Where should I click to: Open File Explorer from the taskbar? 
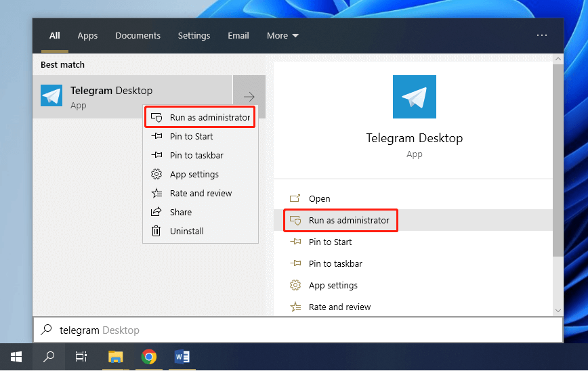coord(116,357)
